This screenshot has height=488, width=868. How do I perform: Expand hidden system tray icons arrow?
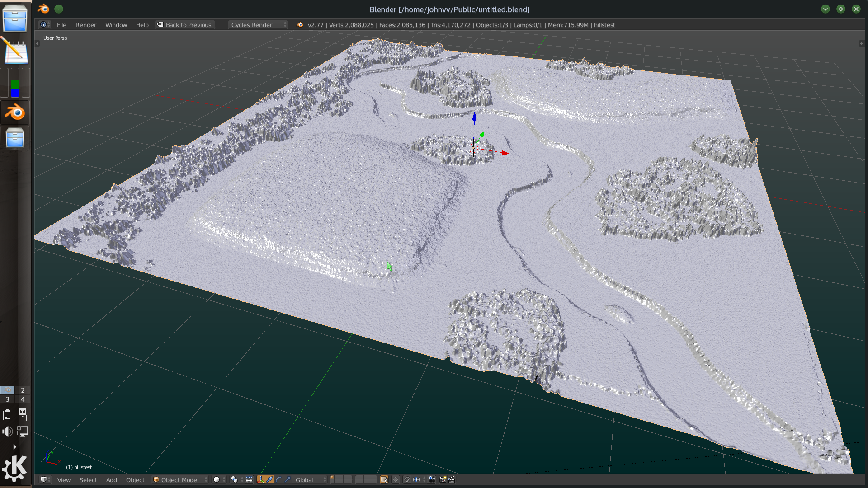tap(15, 446)
